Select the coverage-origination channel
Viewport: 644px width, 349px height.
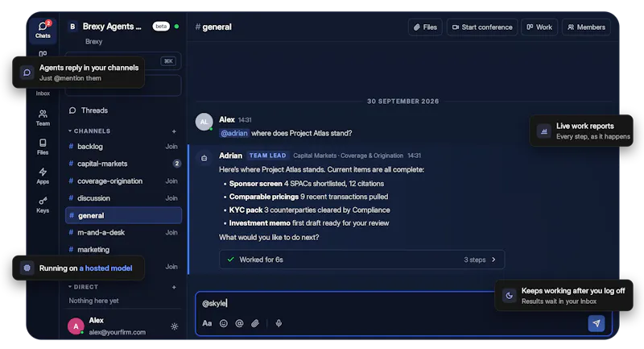123,181
